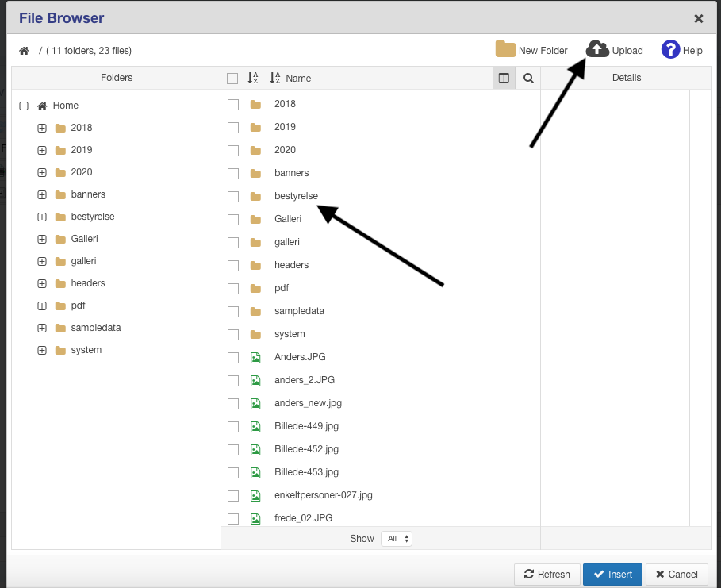Click the New Folder icon
This screenshot has height=588, width=721.
[505, 49]
